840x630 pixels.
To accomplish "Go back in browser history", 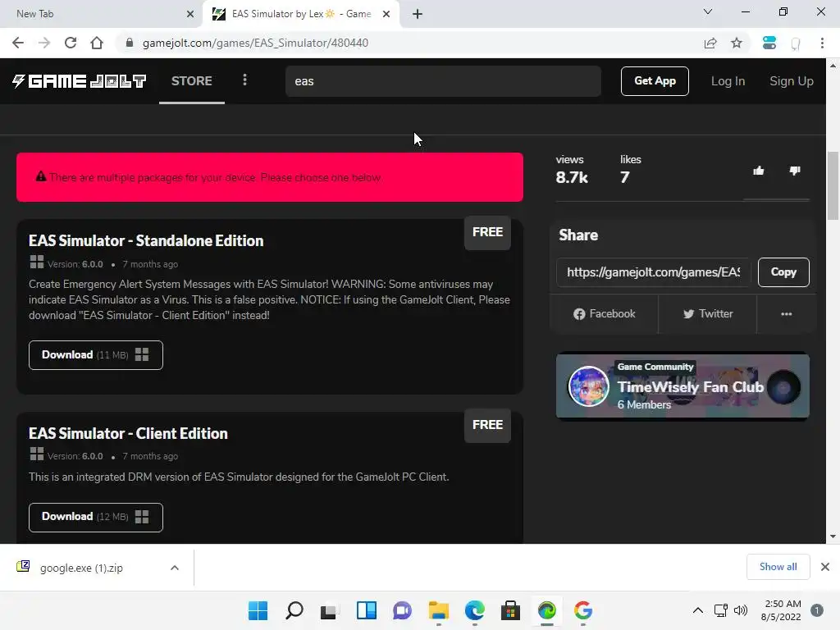I will pos(18,43).
